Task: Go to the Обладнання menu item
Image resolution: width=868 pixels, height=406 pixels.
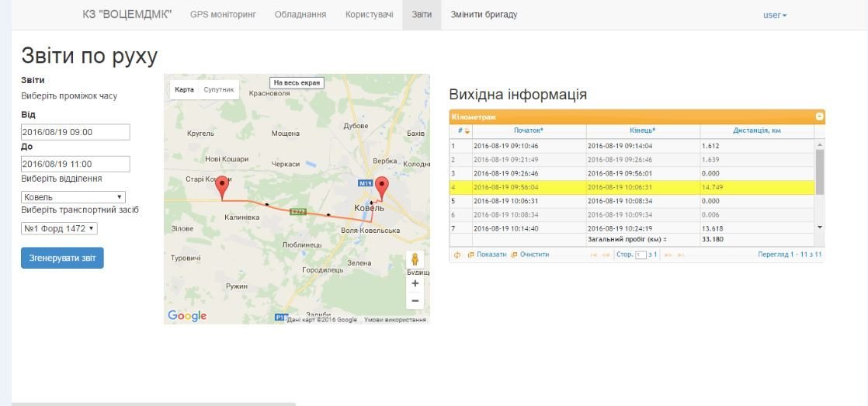Action: tap(300, 15)
